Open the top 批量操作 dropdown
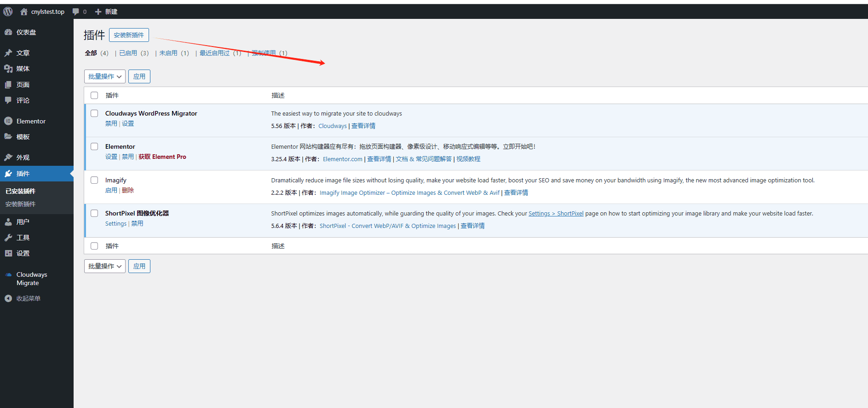 coord(105,76)
